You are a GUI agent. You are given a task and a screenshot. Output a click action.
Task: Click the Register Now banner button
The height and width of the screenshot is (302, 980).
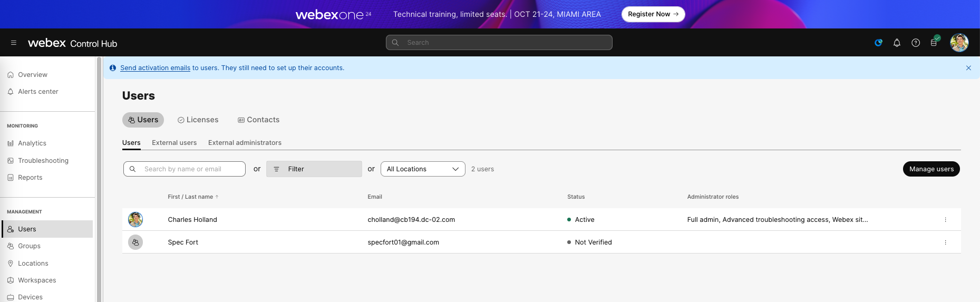click(653, 14)
